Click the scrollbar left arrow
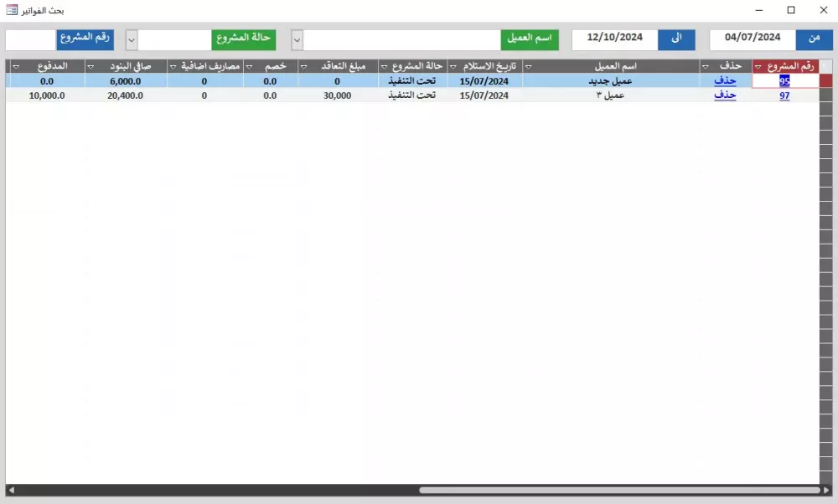 click(x=11, y=490)
